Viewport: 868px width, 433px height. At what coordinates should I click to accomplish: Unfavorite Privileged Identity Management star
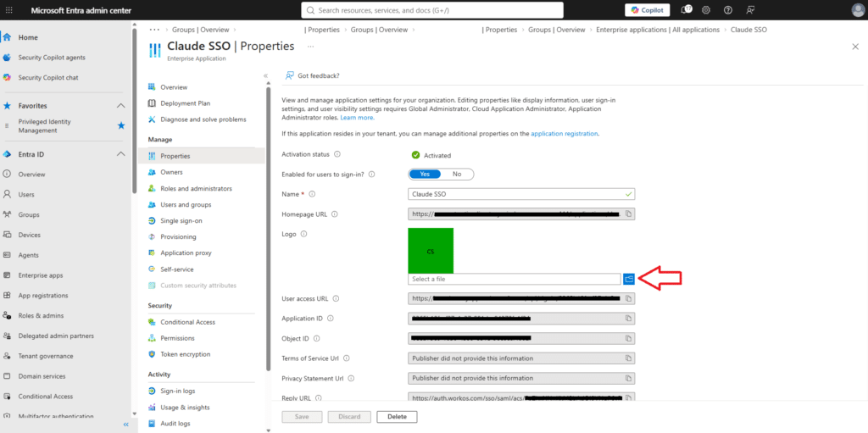coord(121,125)
